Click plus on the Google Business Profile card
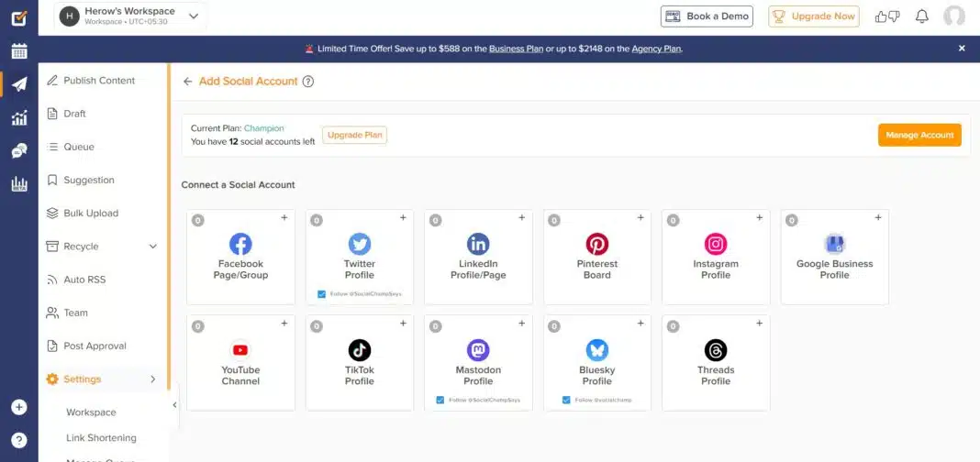This screenshot has height=462, width=980. tap(878, 218)
